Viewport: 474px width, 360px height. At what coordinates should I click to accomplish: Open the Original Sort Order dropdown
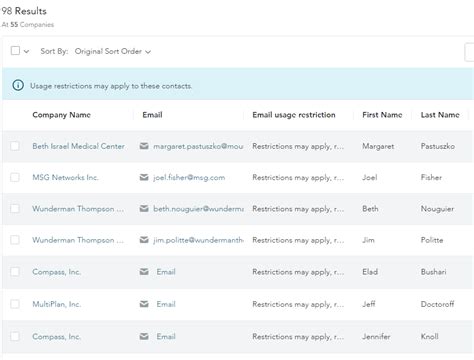pyautogui.click(x=113, y=51)
